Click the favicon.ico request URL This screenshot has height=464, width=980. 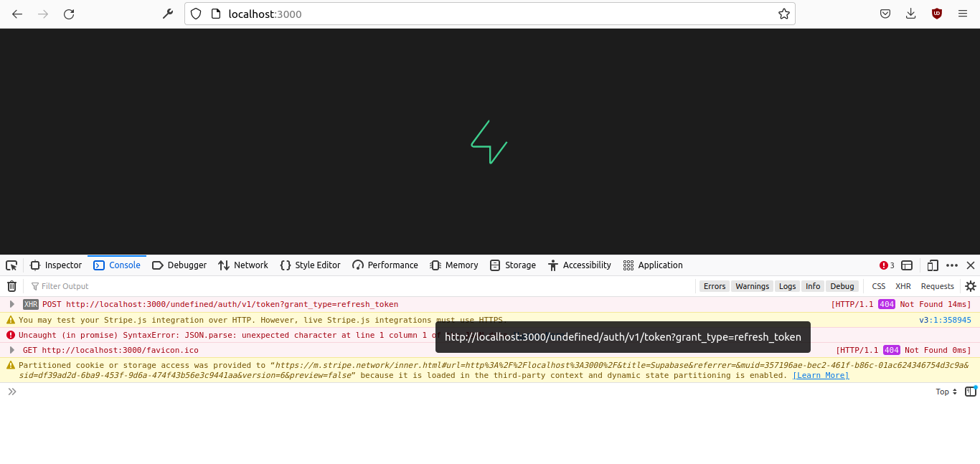coord(120,351)
